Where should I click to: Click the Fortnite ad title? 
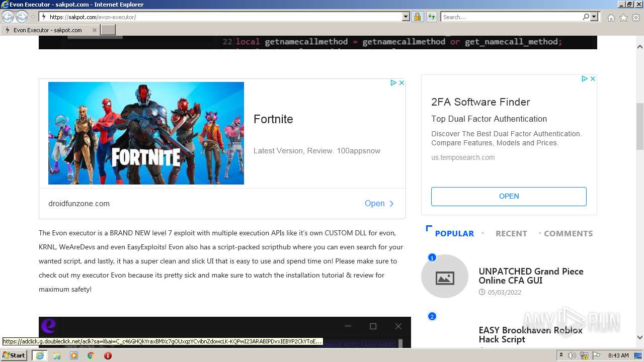(273, 119)
